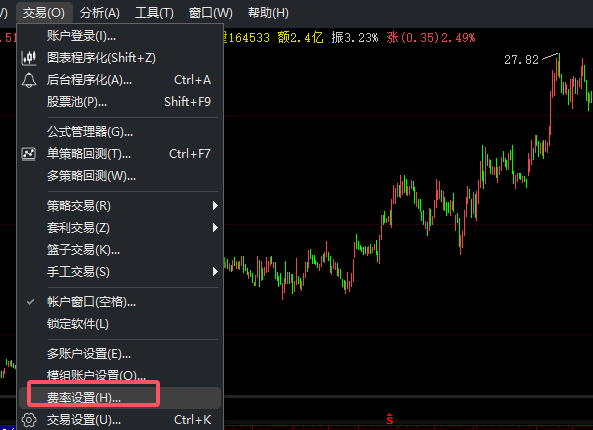The height and width of the screenshot is (430, 593).
Task: Choose 篮子交易(K)... in the menu
Action: coord(119,250)
